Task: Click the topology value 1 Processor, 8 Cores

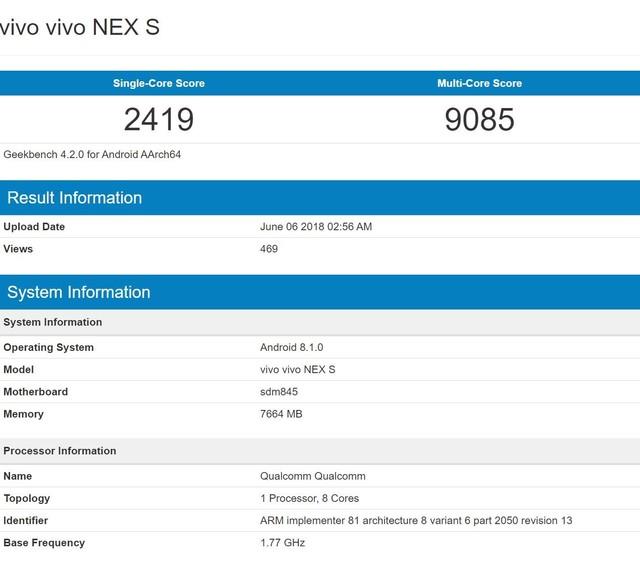Action: pyautogui.click(x=309, y=499)
